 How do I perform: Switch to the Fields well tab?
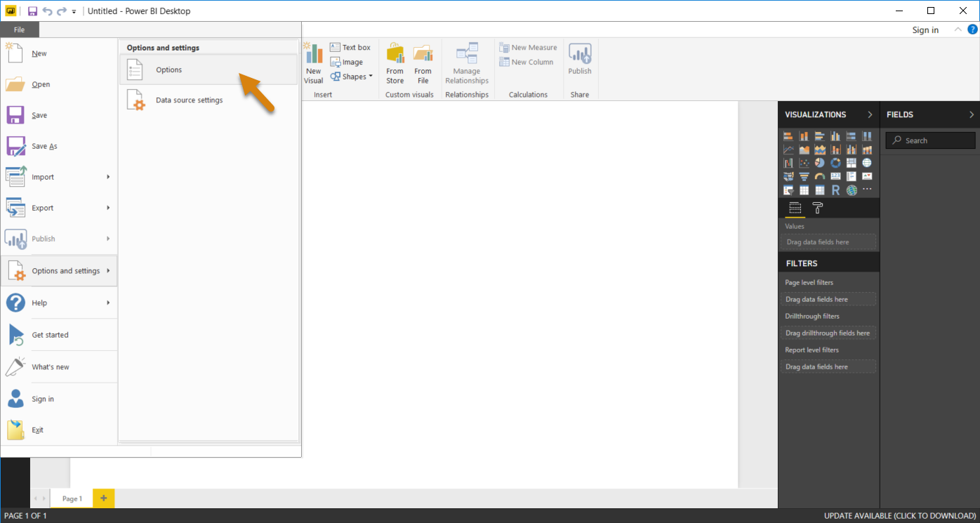[x=795, y=208]
